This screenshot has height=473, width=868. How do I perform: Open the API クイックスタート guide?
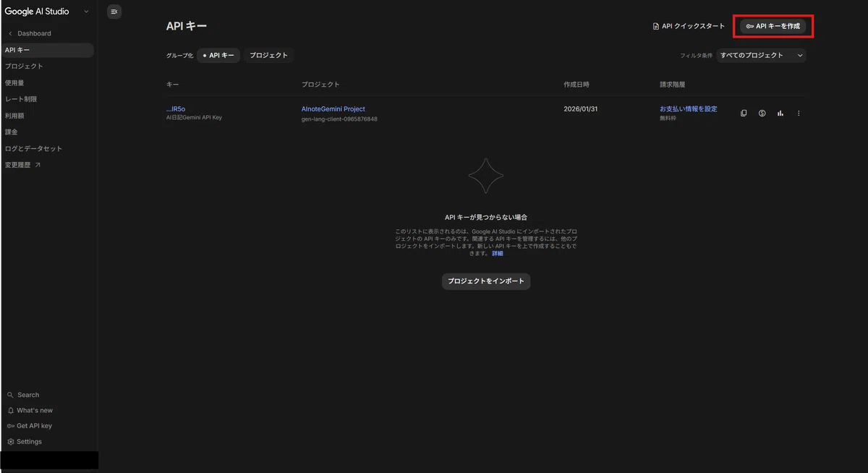[x=689, y=26]
